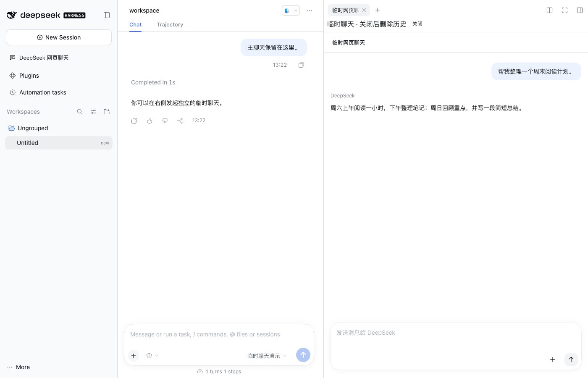Split the right panel view icon
The image size is (588, 378).
click(549, 10)
